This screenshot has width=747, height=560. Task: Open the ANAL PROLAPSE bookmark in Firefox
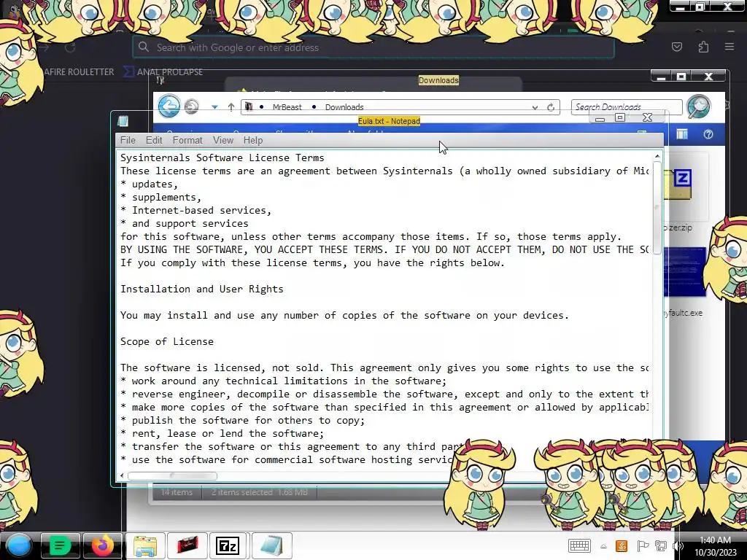point(163,72)
